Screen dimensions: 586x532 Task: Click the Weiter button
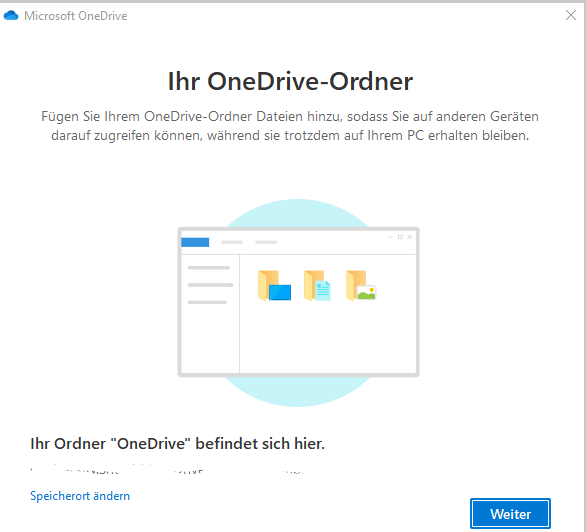(x=510, y=514)
